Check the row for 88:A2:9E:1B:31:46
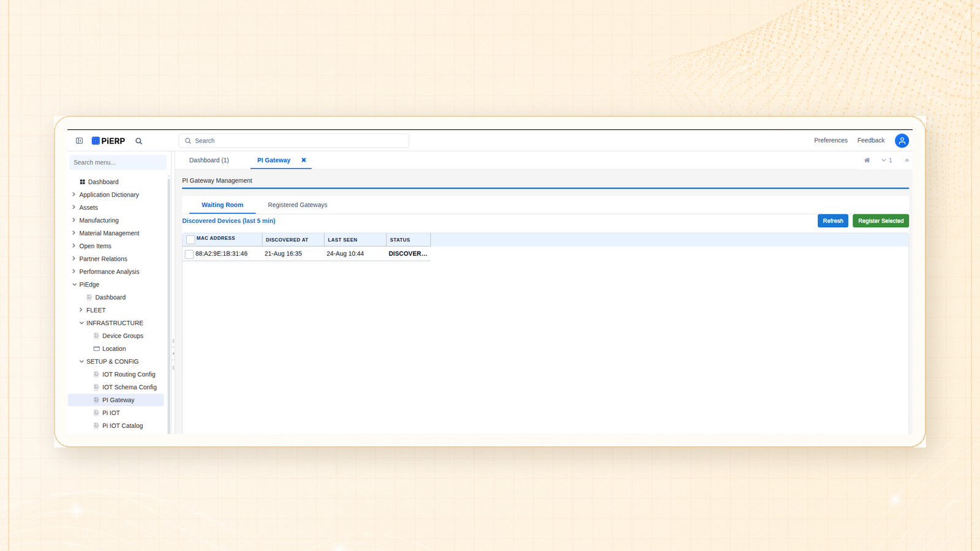The image size is (980, 551). click(189, 254)
